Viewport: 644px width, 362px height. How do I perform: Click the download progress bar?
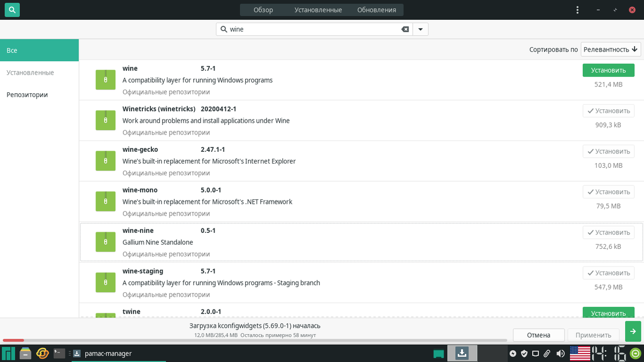coord(255,340)
